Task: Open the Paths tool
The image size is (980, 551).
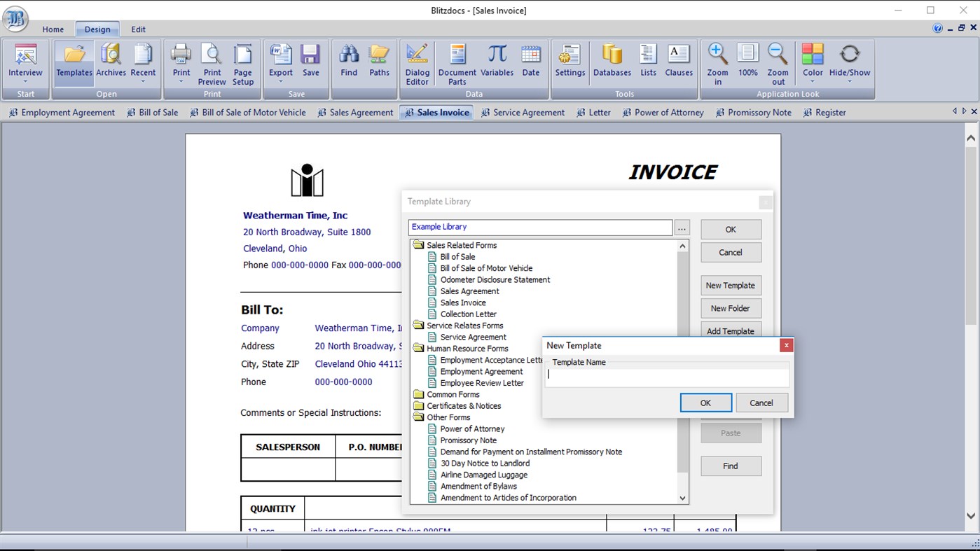Action: click(379, 63)
